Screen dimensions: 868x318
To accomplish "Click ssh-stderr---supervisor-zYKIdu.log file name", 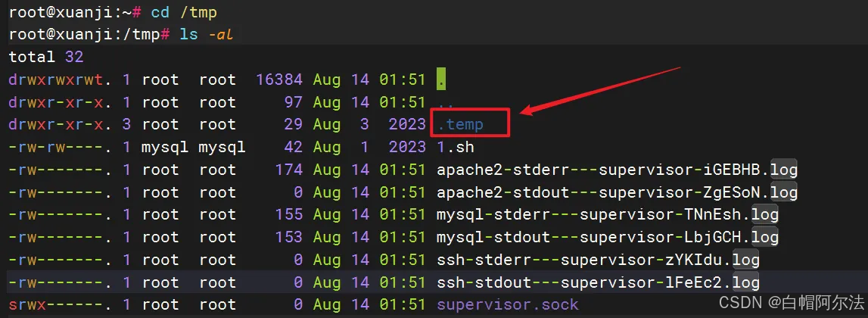I will point(598,260).
